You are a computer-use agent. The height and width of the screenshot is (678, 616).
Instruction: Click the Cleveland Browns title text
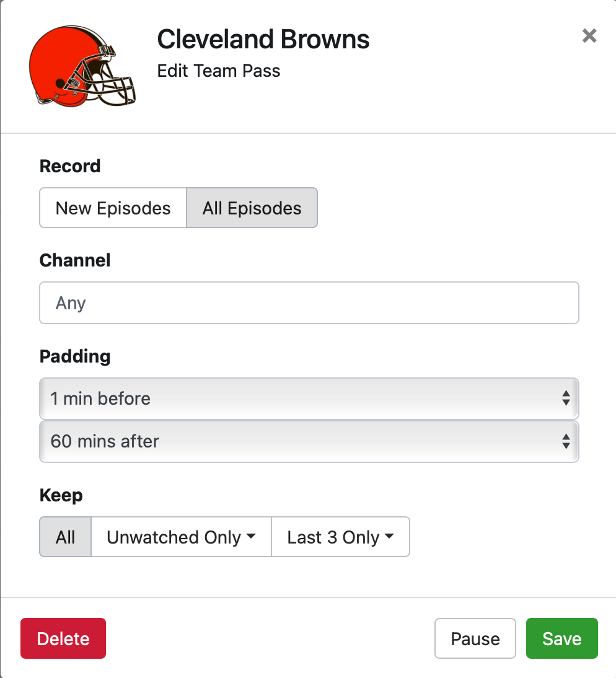click(x=263, y=40)
